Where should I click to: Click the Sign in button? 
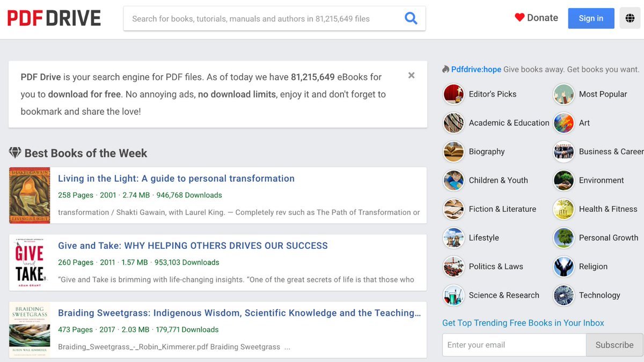coord(590,18)
